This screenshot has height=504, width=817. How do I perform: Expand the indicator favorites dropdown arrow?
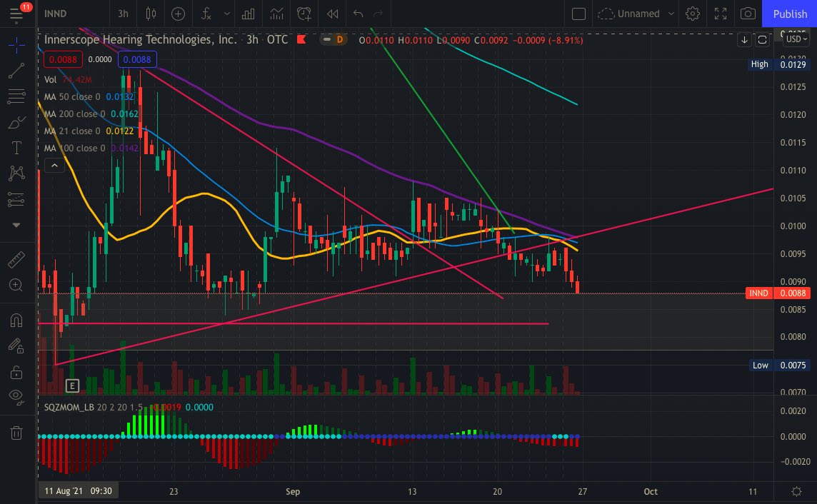pos(226,14)
